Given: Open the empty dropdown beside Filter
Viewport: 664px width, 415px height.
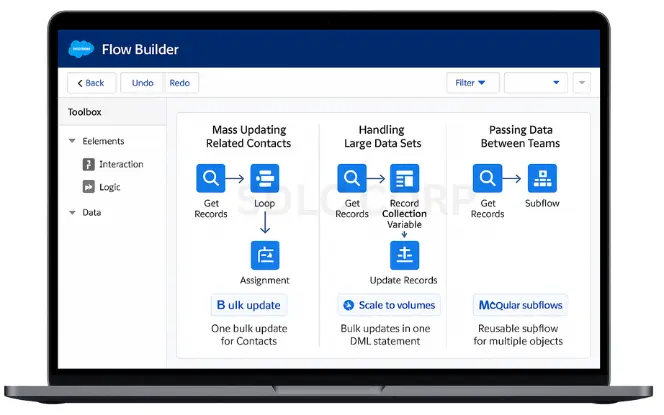Looking at the screenshot, I should tap(536, 83).
